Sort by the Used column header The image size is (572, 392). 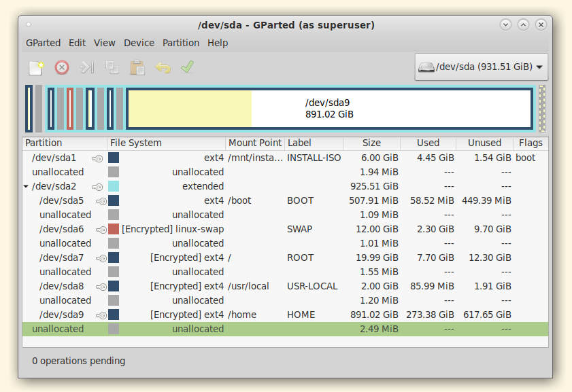[x=428, y=143]
